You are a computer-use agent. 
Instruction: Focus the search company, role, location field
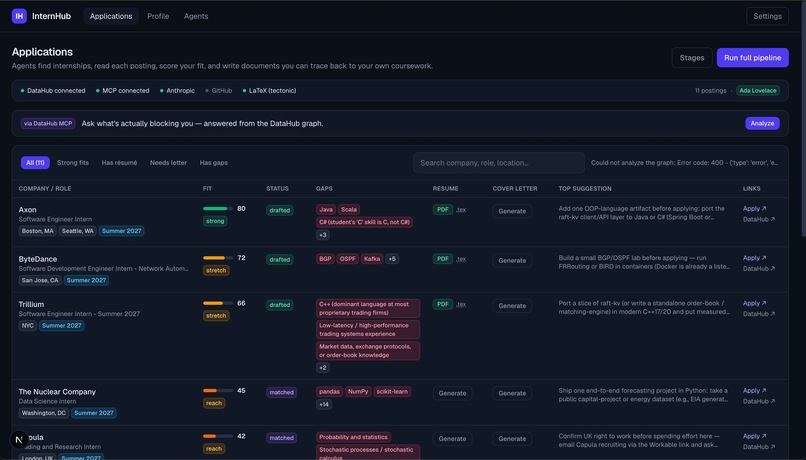499,162
